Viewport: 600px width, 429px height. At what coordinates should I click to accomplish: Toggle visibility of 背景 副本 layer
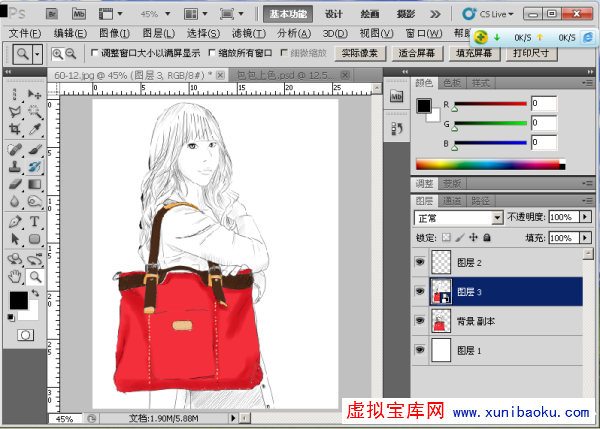coord(419,321)
